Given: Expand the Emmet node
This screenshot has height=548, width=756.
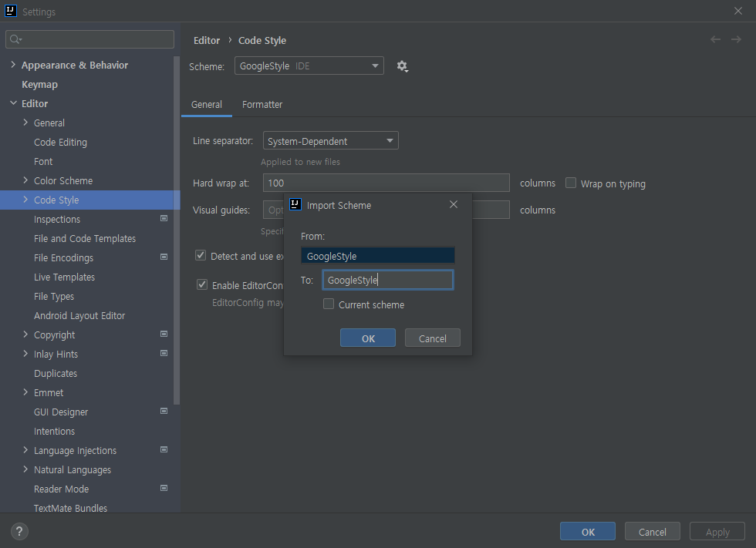Looking at the screenshot, I should coord(25,392).
